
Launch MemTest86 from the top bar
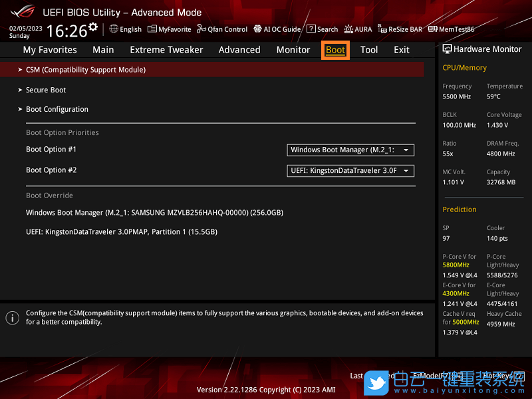[452, 29]
